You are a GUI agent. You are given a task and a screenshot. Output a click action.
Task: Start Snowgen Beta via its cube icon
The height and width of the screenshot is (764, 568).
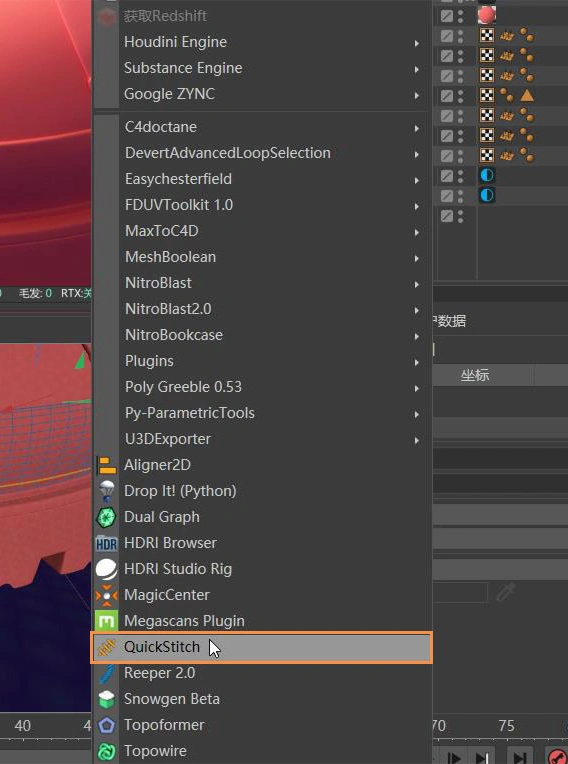tap(107, 699)
